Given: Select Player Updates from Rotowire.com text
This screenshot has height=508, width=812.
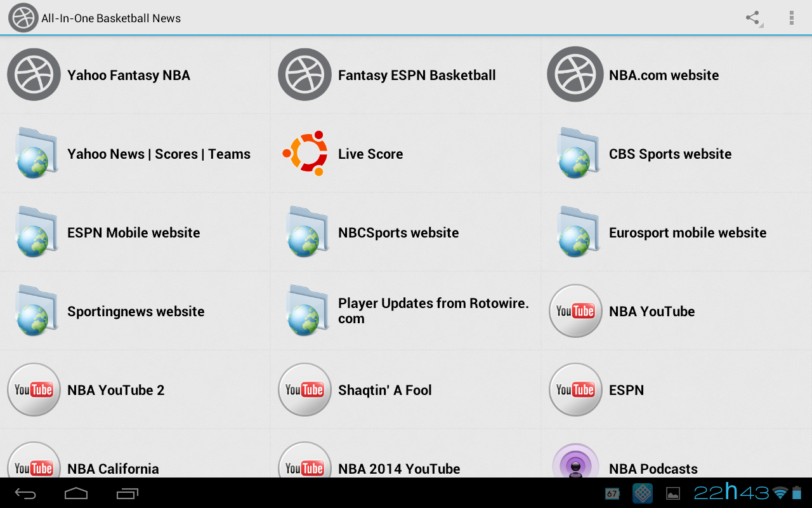Looking at the screenshot, I should [433, 311].
